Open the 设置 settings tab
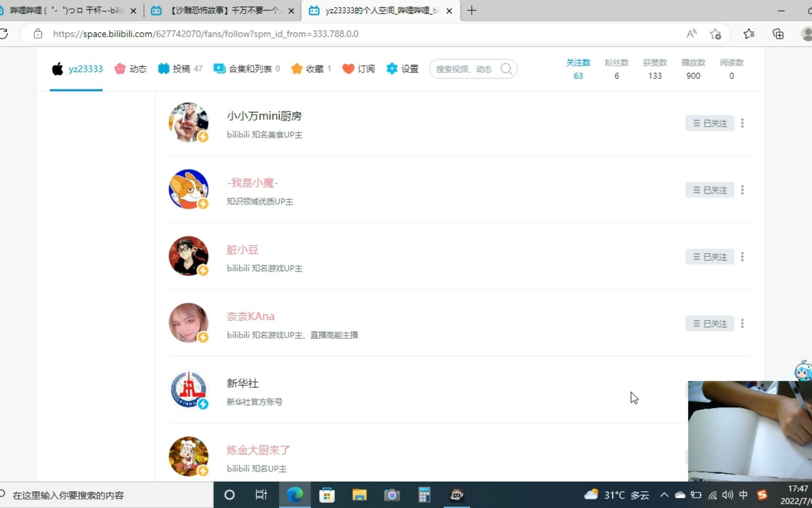Viewport: 812px width, 508px height. point(402,69)
